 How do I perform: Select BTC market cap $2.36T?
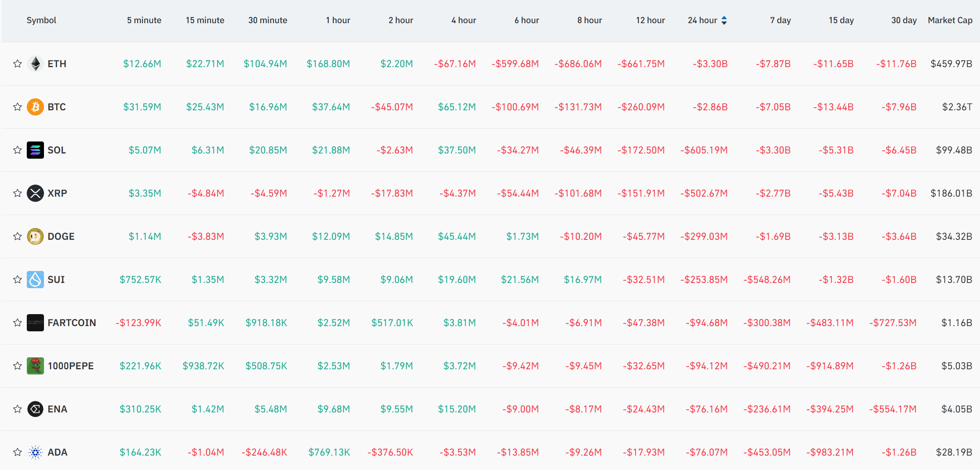(957, 107)
